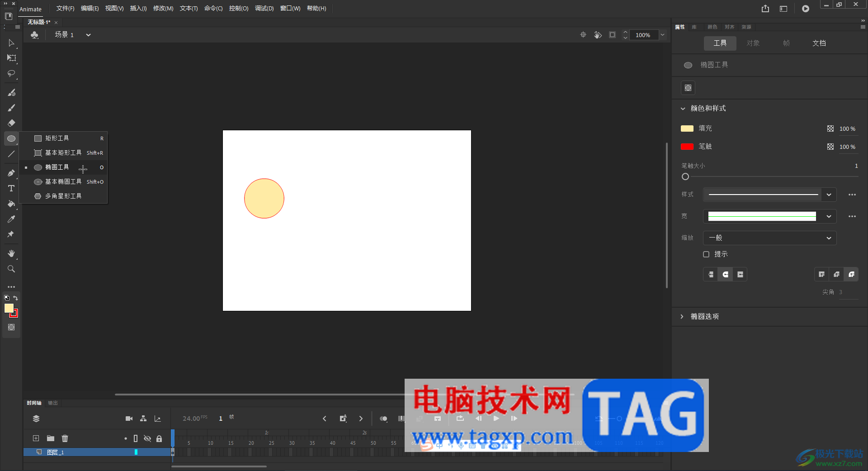Select the Selection arrow tool
This screenshot has width=868, height=471.
pyautogui.click(x=11, y=43)
